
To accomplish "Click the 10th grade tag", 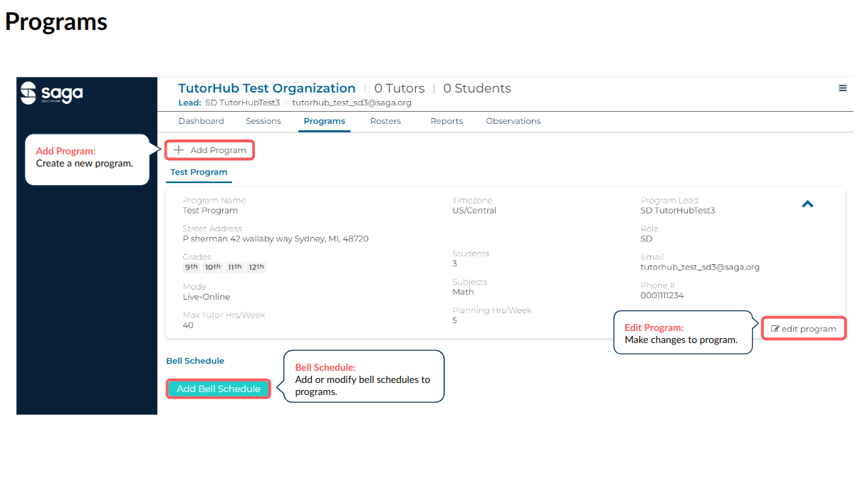I will point(213,267).
